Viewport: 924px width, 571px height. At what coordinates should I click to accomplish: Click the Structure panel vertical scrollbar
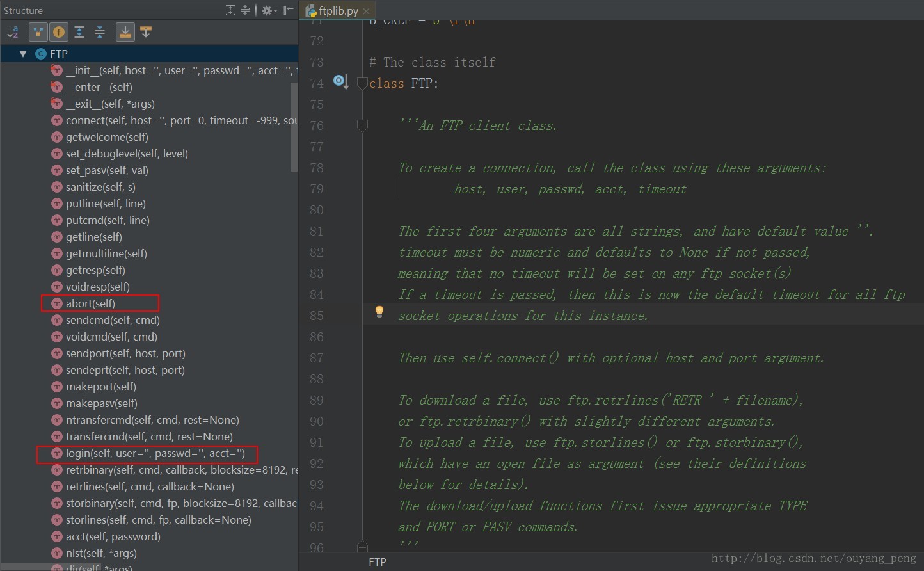click(x=294, y=127)
